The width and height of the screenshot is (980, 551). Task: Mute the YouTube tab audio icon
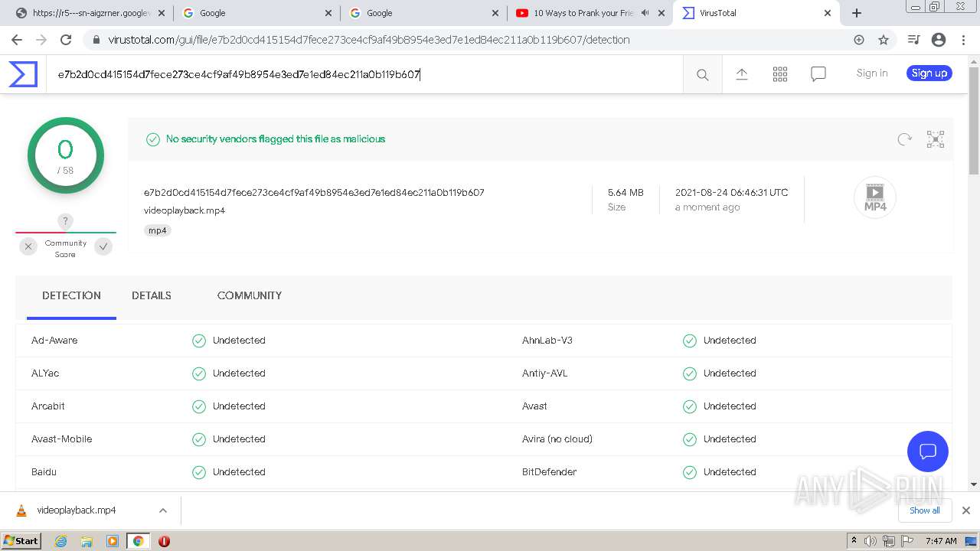tap(645, 13)
